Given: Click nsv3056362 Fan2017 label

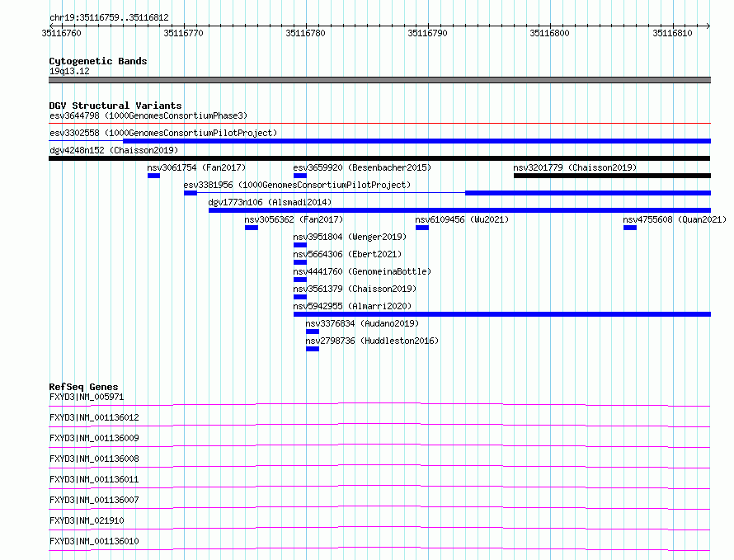Looking at the screenshot, I should [x=294, y=219].
